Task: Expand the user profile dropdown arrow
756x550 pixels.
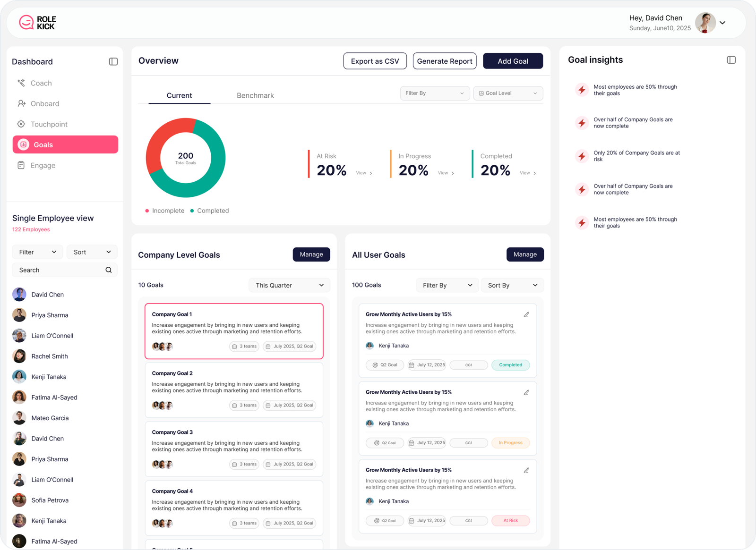Action: pyautogui.click(x=722, y=23)
